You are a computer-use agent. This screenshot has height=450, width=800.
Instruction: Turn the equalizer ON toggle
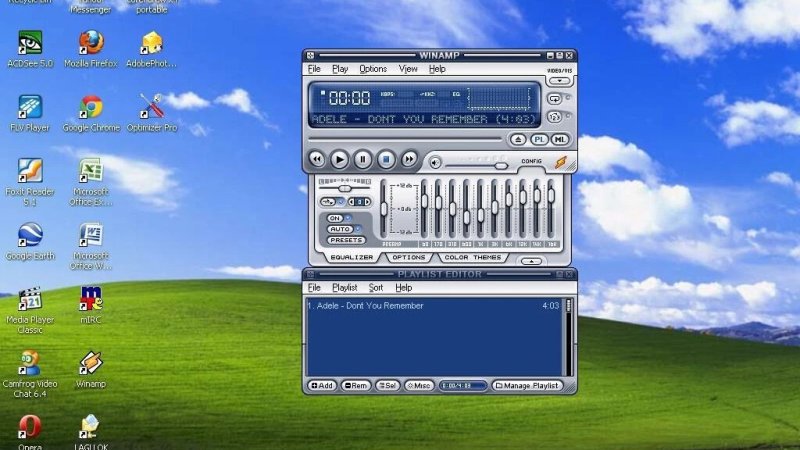click(335, 218)
